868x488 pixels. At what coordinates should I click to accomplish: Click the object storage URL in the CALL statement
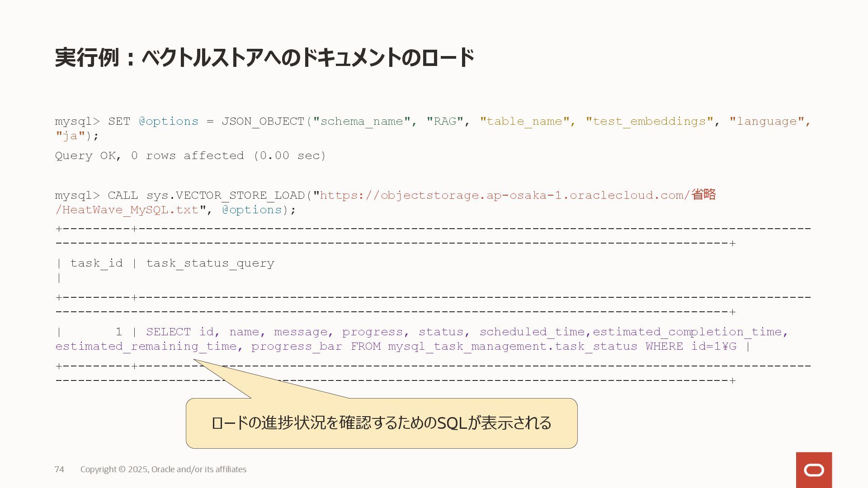tap(518, 195)
